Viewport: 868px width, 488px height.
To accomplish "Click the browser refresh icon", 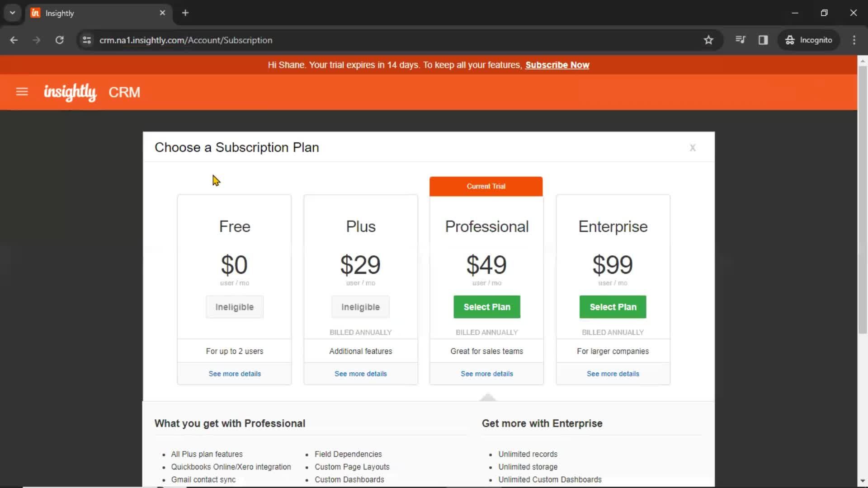I will (59, 40).
